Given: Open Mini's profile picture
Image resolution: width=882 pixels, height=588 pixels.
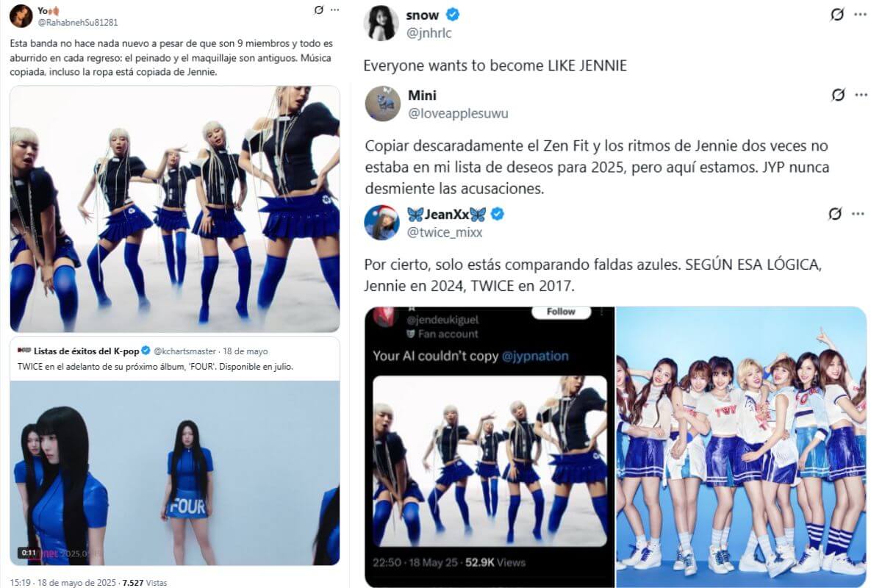Looking at the screenshot, I should 381,103.
